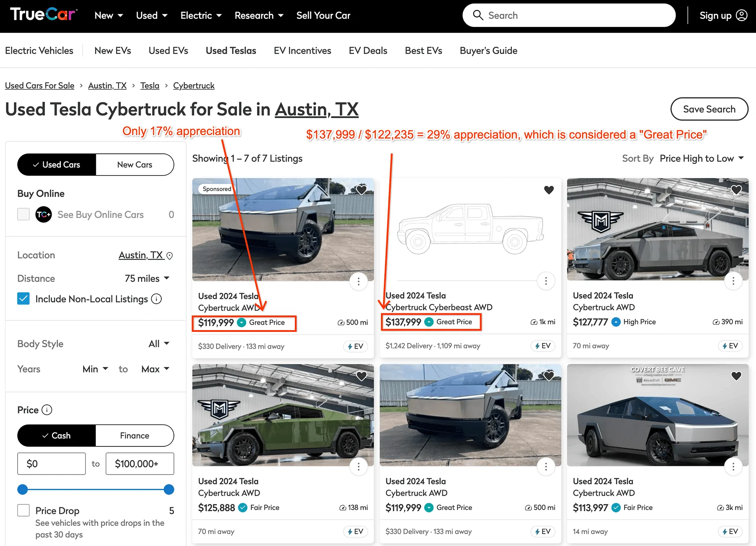Open the more-options menu on the $113,997 listing
This screenshot has height=546, width=756.
coord(733,466)
